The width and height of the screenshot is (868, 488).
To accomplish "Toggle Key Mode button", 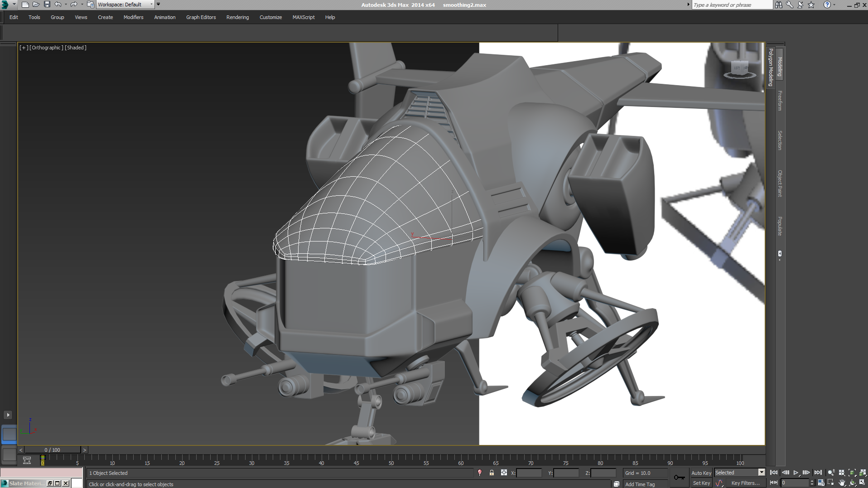I will [774, 483].
